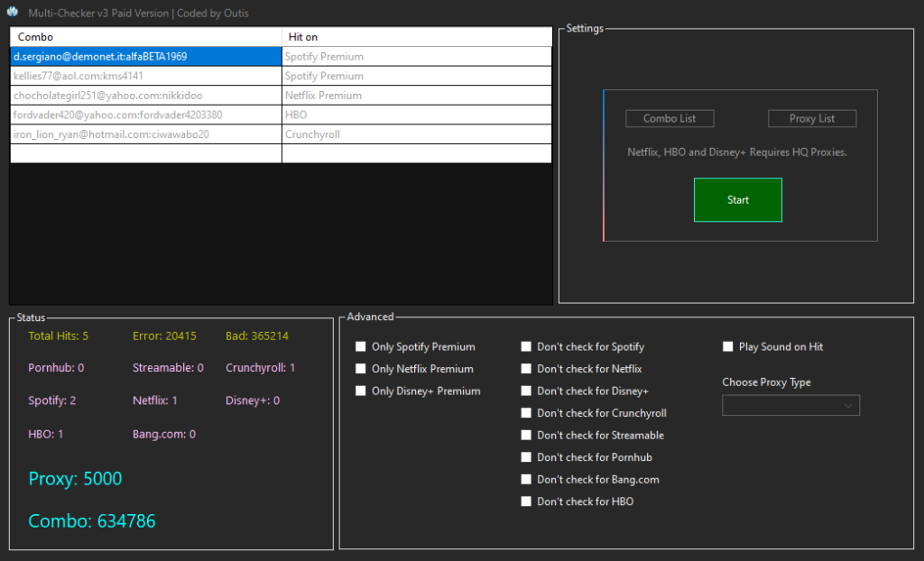
Task: Click the Disney+: 0 status counter
Action: [x=253, y=400]
